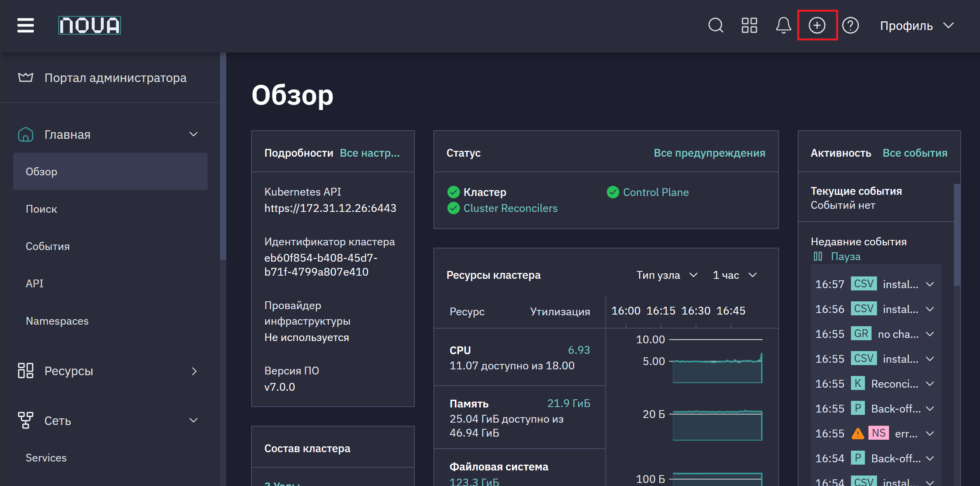Click the P badge at 16:54
The image size is (980, 486).
[858, 458]
